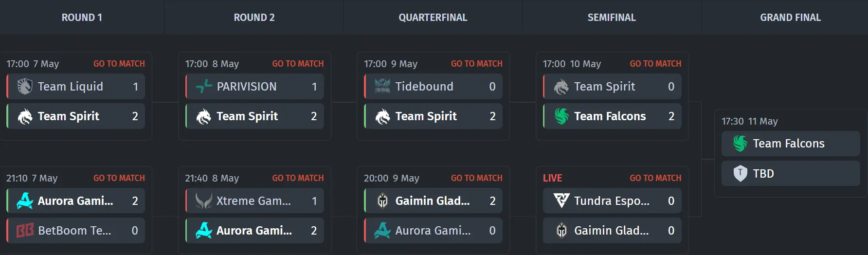868x255 pixels.
Task: Click the TBD shield icon in the Grand Final
Action: click(740, 173)
